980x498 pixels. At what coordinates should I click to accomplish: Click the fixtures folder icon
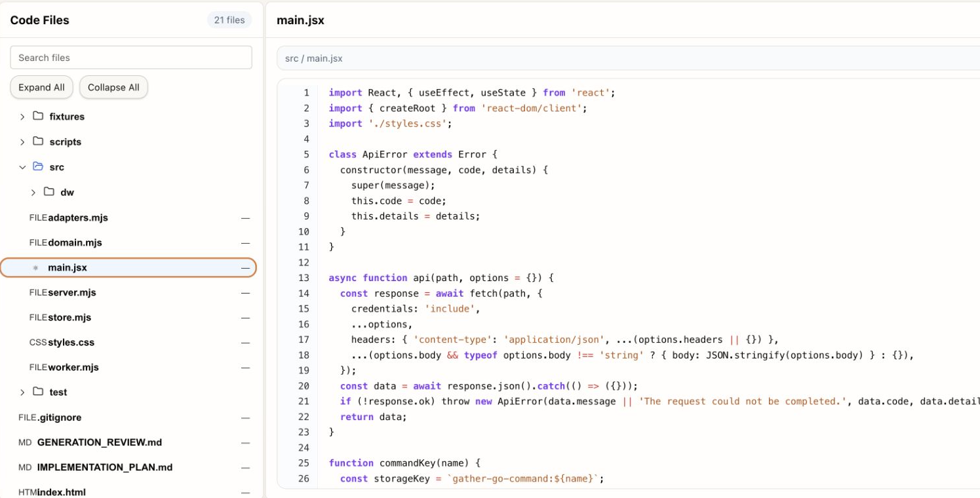[x=38, y=116]
